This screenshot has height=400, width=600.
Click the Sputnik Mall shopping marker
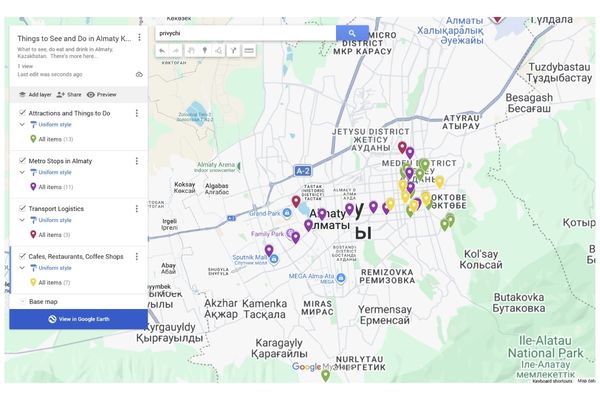274,260
